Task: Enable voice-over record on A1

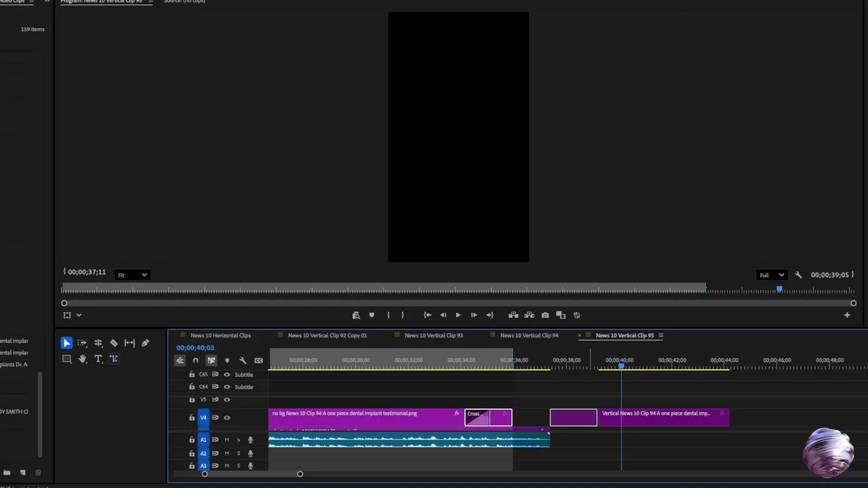Action: click(x=250, y=440)
